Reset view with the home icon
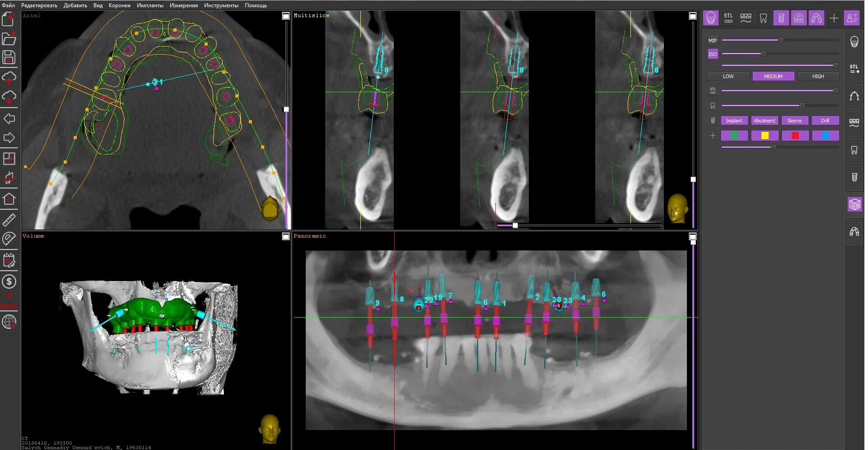The width and height of the screenshot is (868, 450). (9, 199)
